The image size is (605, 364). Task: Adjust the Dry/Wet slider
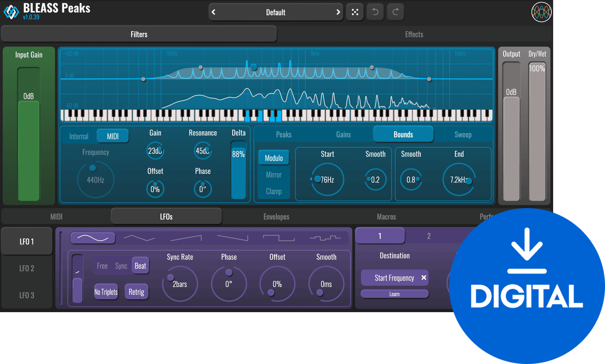(x=537, y=131)
